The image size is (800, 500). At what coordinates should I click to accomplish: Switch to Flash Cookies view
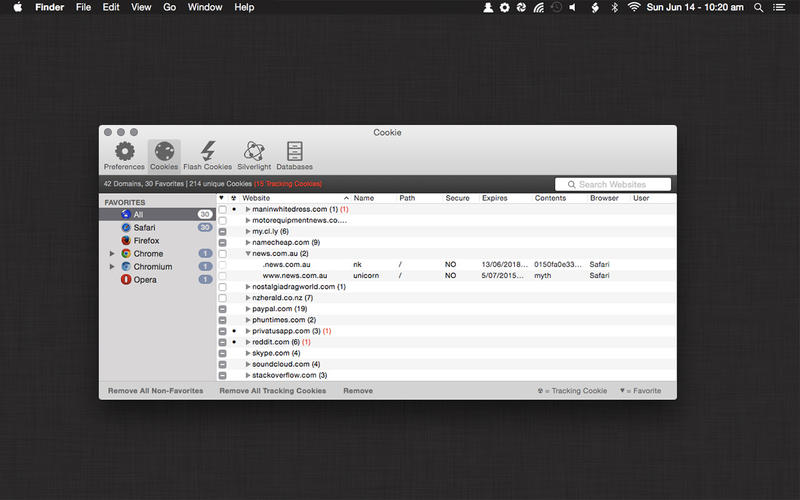point(207,155)
